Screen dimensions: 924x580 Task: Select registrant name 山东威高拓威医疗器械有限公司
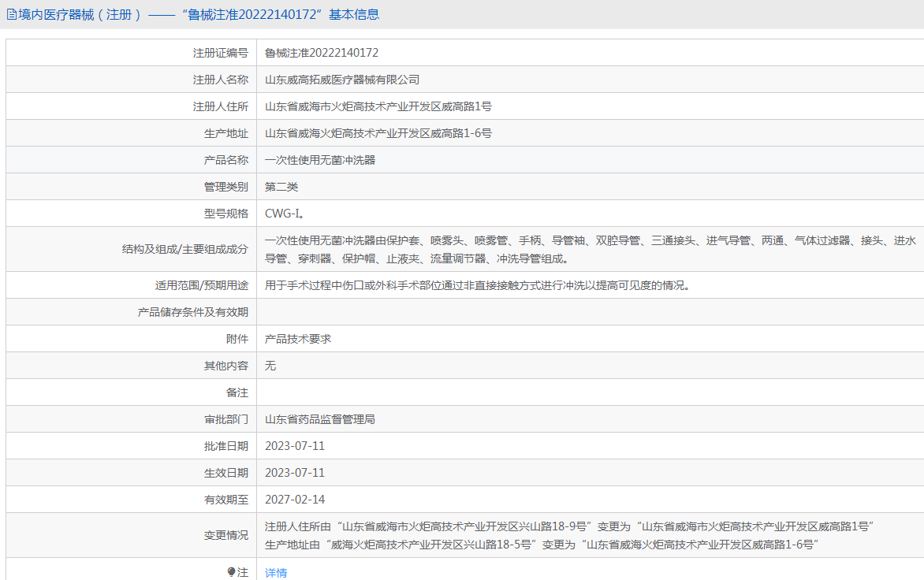click(x=342, y=80)
